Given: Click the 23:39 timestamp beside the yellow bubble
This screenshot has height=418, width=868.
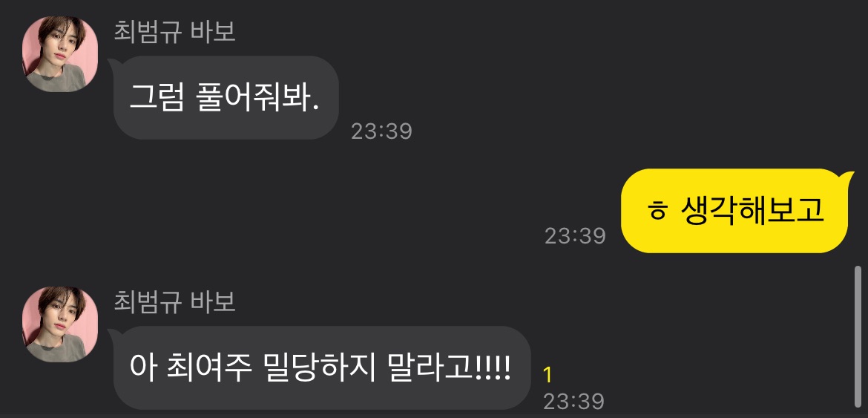Looking at the screenshot, I should [x=575, y=236].
